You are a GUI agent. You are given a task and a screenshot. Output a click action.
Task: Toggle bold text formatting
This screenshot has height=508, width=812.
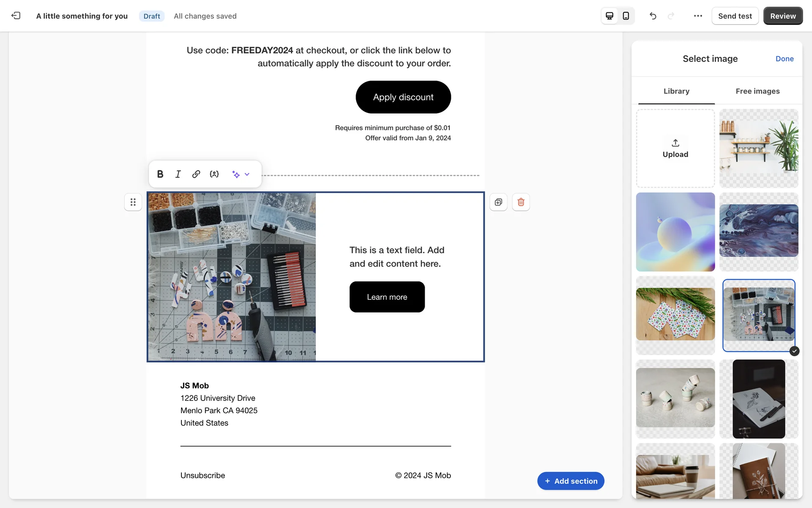pos(160,174)
